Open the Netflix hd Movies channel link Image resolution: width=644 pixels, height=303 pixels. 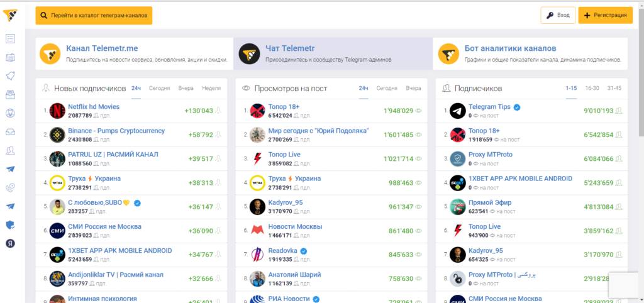94,107
